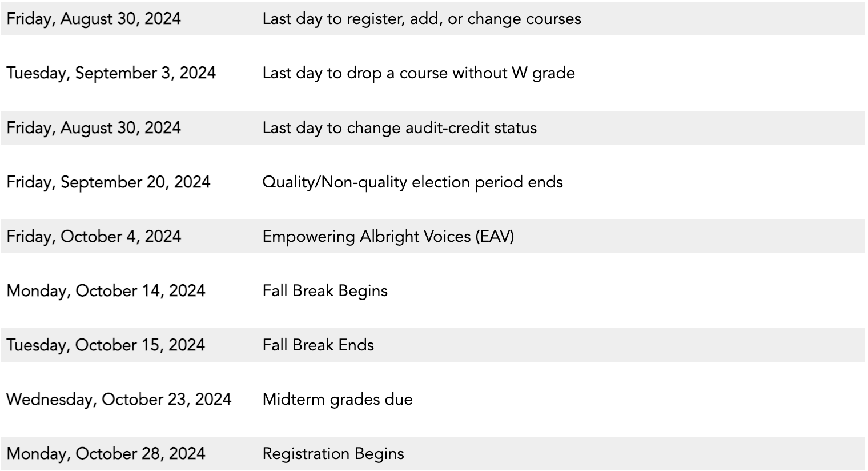Click the 'Monday, October 14, 2024' date
Screen dimensions: 868x471
coord(106,291)
